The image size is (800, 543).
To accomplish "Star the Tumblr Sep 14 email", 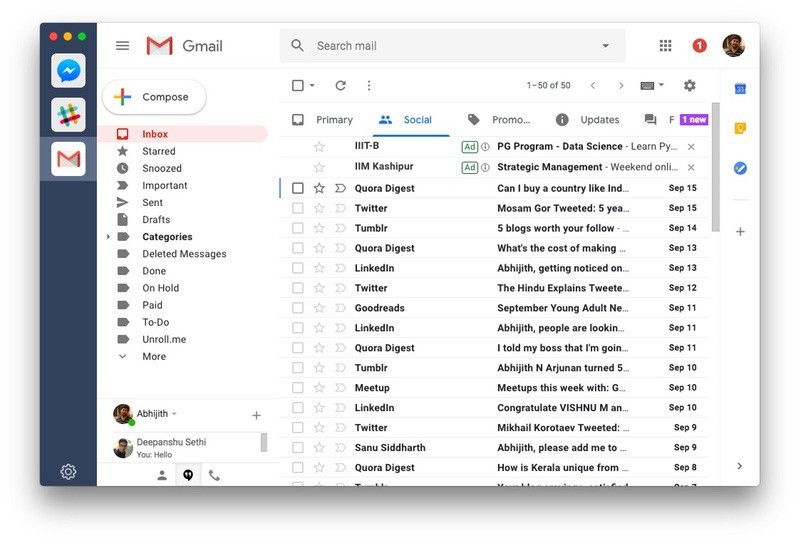I will pos(319,228).
